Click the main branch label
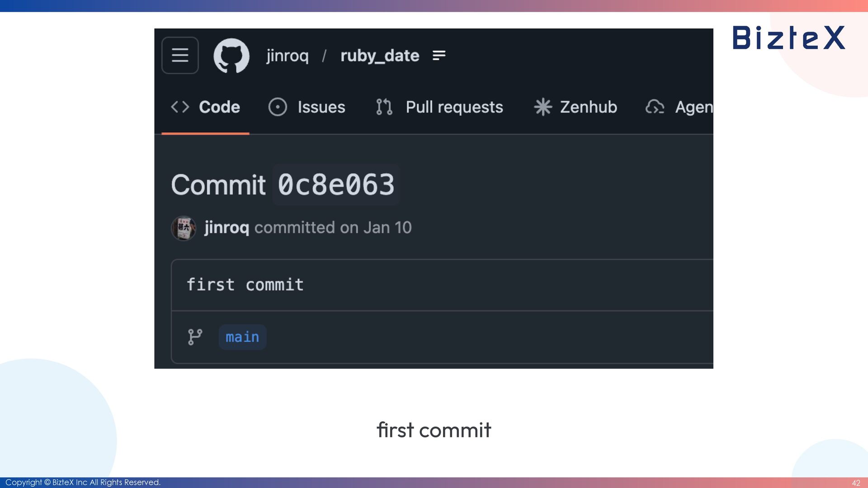 coord(242,337)
